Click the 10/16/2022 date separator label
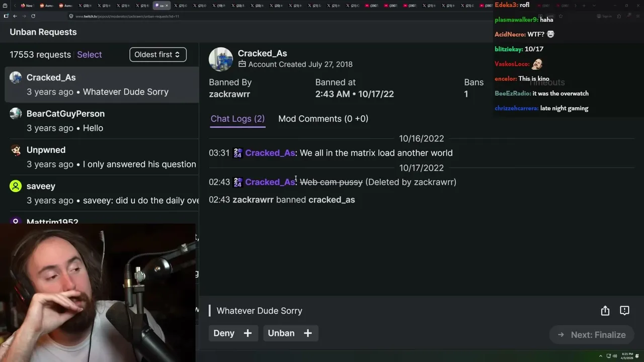Viewport: 644px width, 362px height. [422, 138]
